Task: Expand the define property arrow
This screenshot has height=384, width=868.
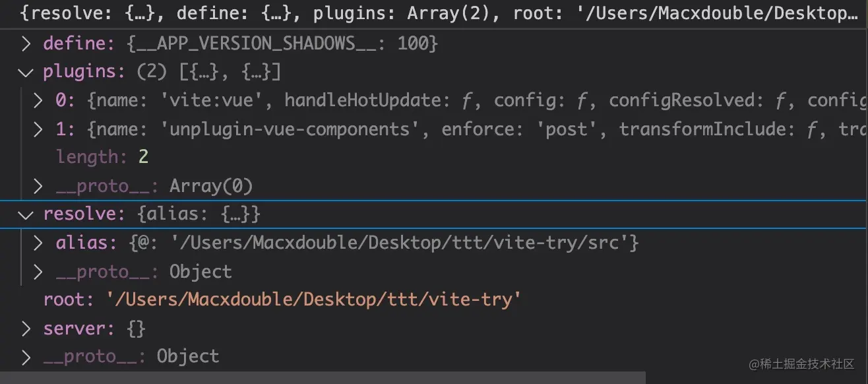Action: [x=26, y=44]
